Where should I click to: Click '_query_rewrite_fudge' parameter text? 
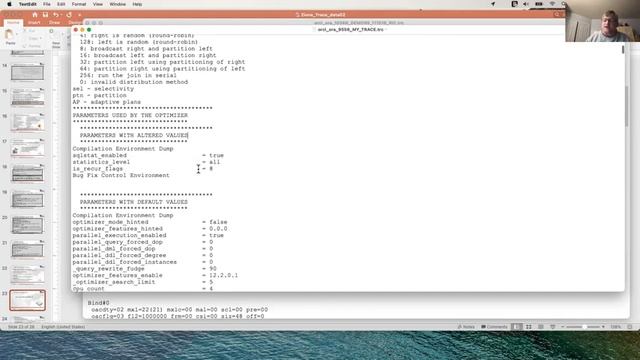point(109,269)
